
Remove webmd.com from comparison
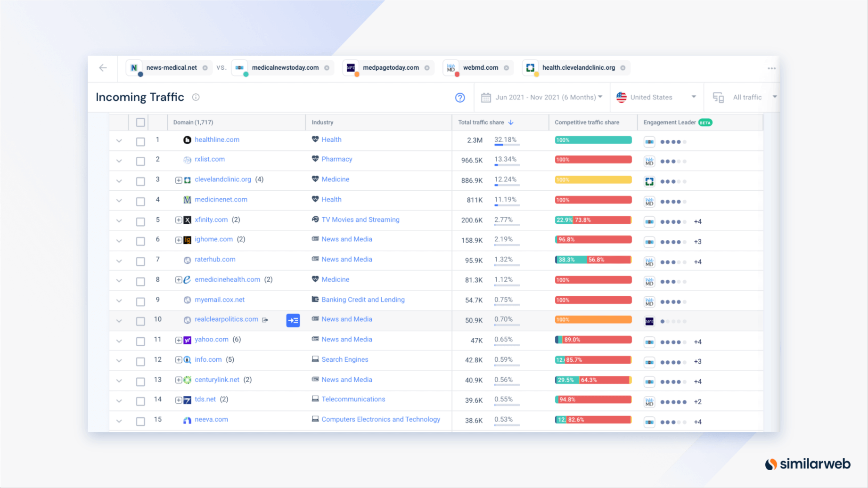click(x=506, y=68)
